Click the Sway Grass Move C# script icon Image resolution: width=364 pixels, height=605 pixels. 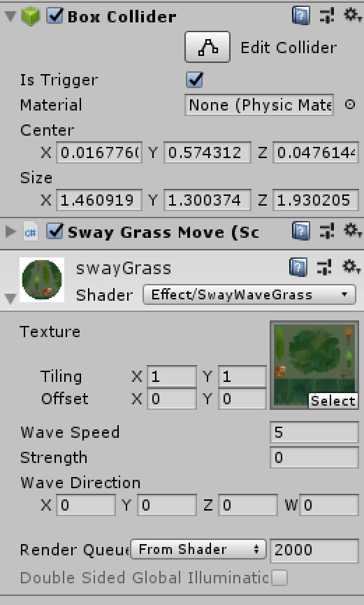click(31, 232)
